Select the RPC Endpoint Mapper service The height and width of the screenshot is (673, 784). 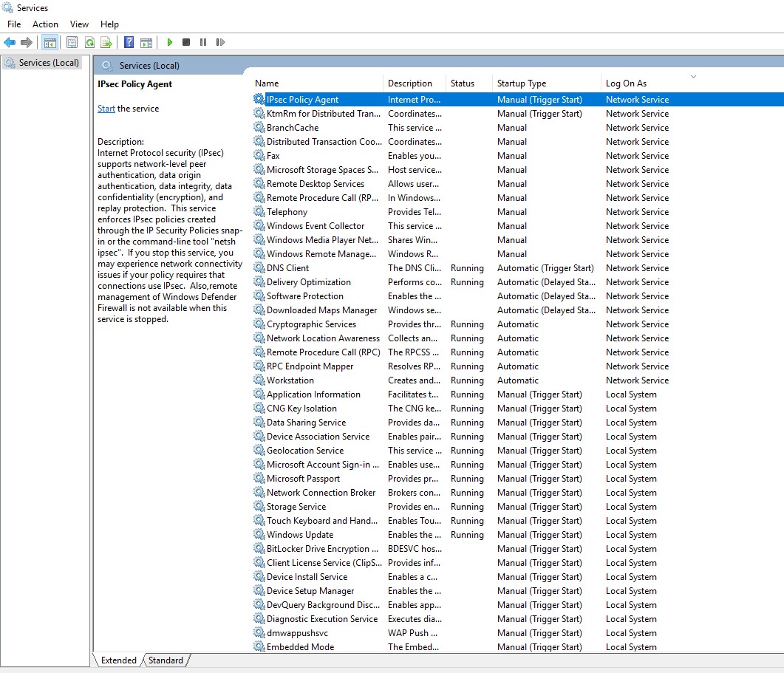coord(517,366)
